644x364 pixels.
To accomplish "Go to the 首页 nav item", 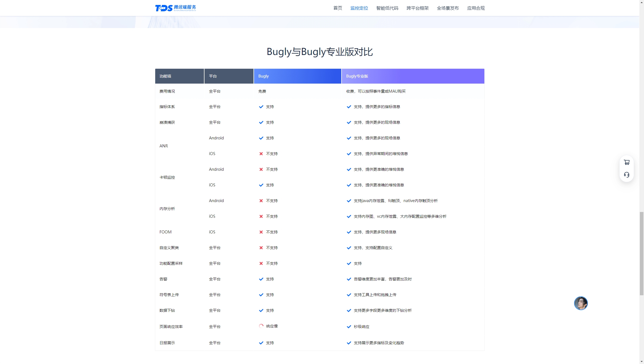I will tap(338, 8).
